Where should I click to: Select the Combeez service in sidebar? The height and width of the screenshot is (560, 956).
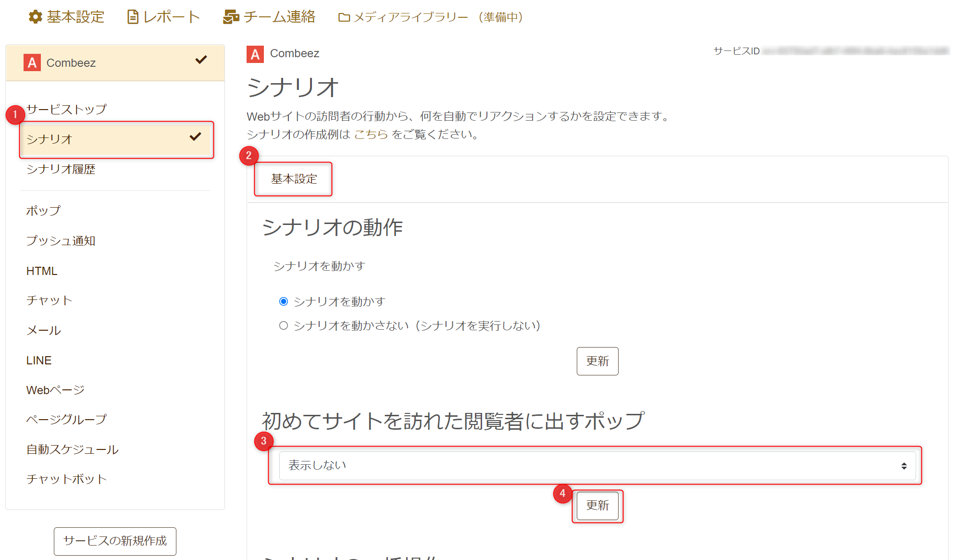pyautogui.click(x=115, y=62)
